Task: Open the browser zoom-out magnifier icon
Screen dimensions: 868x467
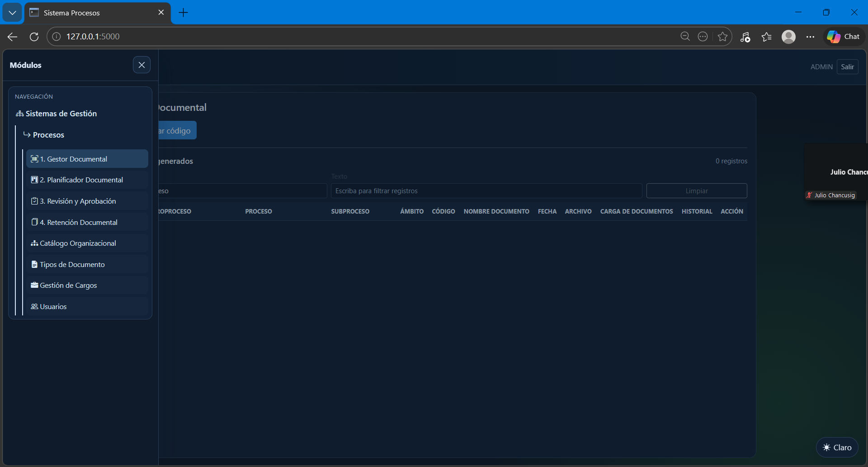Action: 685,37
